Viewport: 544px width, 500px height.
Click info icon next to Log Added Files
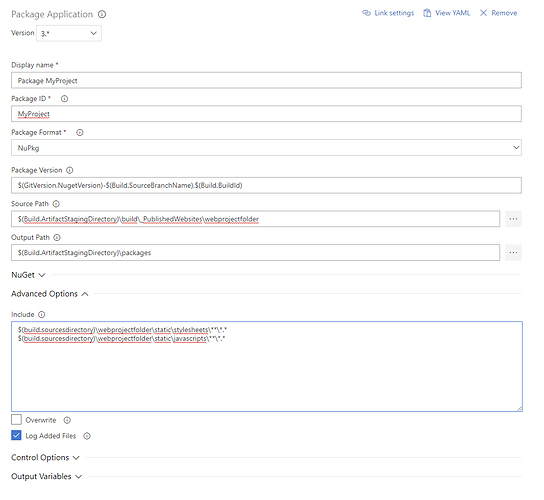pos(87,436)
